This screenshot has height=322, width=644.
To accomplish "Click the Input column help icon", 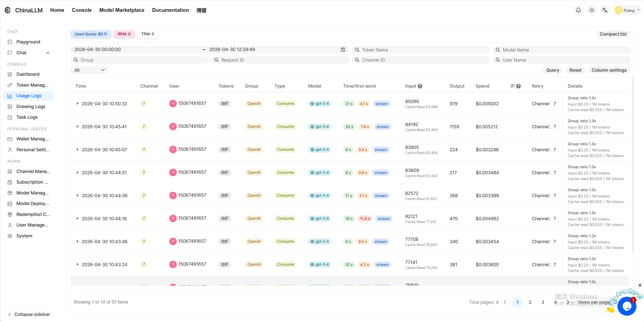I will point(420,86).
